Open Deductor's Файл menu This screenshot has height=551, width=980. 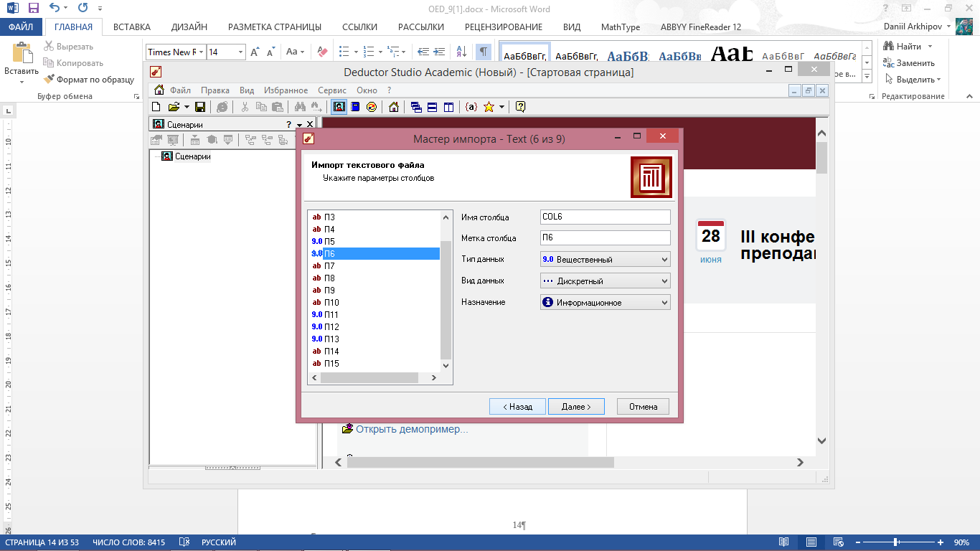(180, 90)
